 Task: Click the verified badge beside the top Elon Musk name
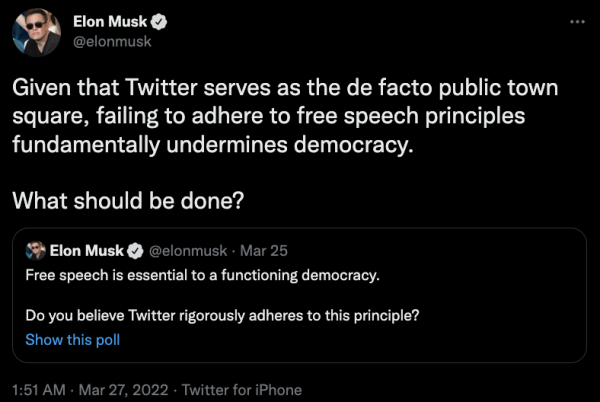pyautogui.click(x=159, y=22)
